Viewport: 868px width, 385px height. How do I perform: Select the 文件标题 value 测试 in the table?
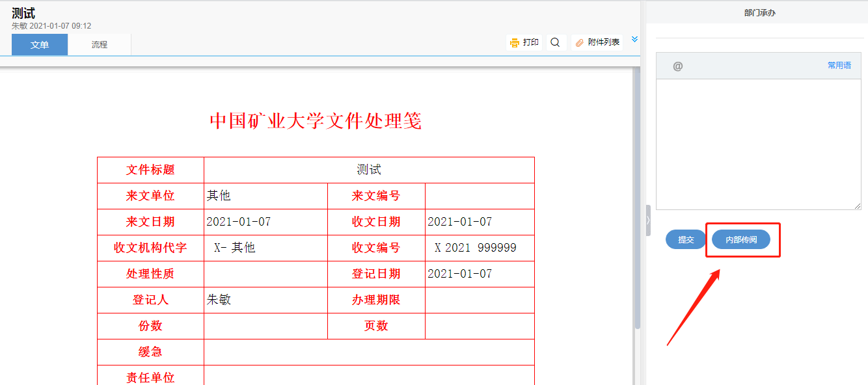pos(369,170)
